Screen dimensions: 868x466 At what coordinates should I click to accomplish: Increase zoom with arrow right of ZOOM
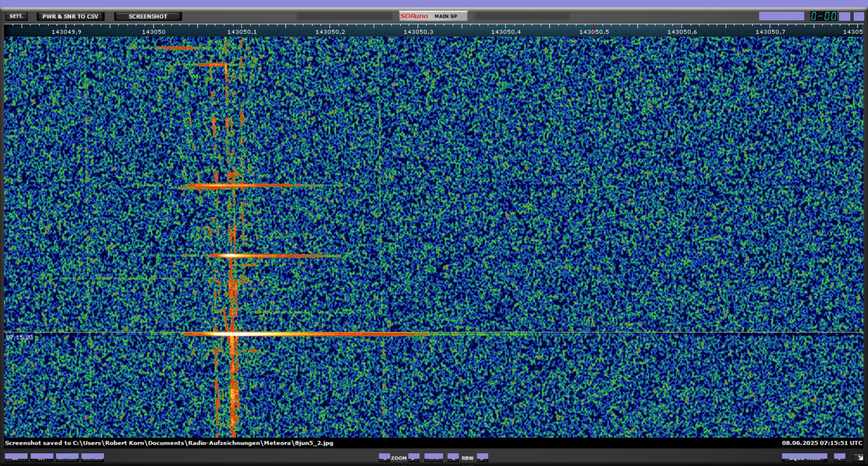414,457
